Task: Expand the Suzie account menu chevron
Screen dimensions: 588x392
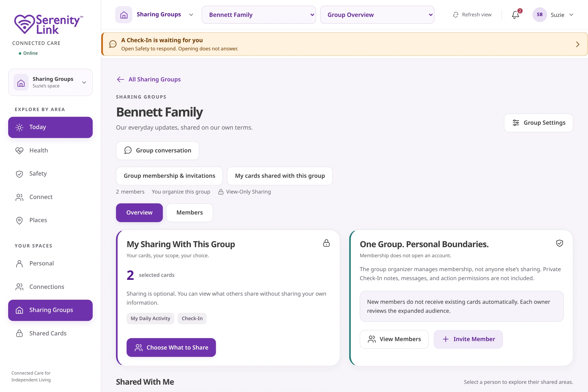Action: coord(571,15)
